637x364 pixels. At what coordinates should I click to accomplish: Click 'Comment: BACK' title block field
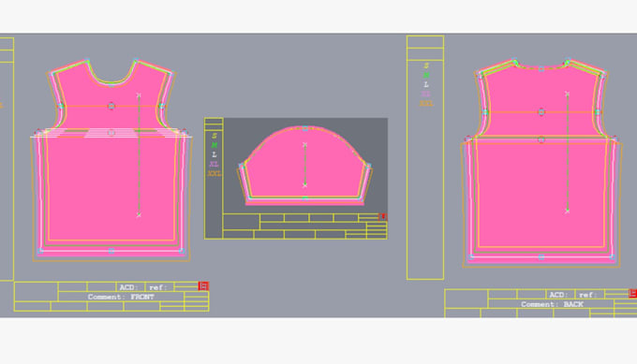pos(552,304)
